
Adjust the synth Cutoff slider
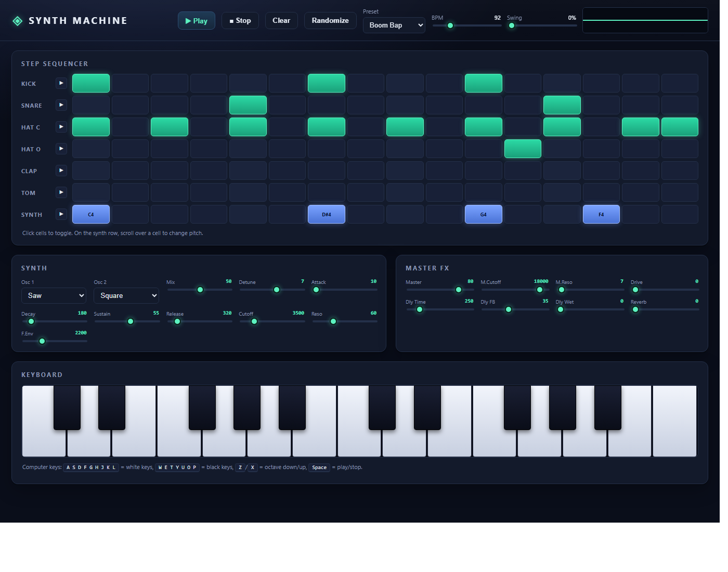pyautogui.click(x=272, y=321)
